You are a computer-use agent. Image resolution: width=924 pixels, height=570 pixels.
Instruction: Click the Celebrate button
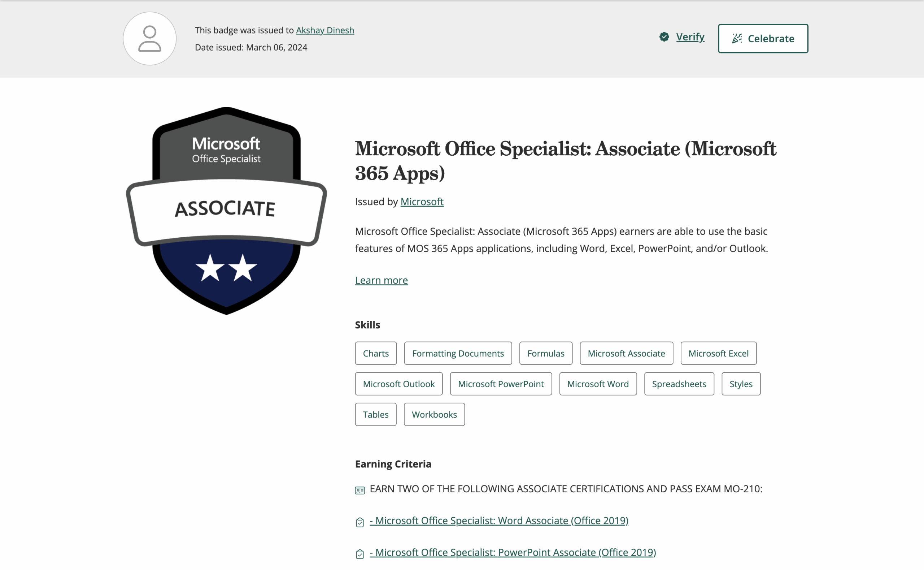point(763,38)
